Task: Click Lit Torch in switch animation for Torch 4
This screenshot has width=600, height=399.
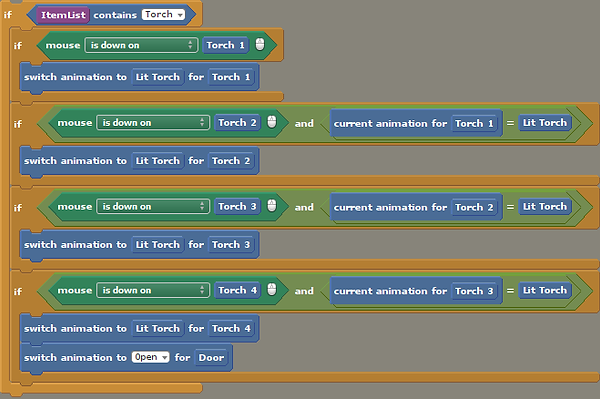Action: click(x=158, y=328)
